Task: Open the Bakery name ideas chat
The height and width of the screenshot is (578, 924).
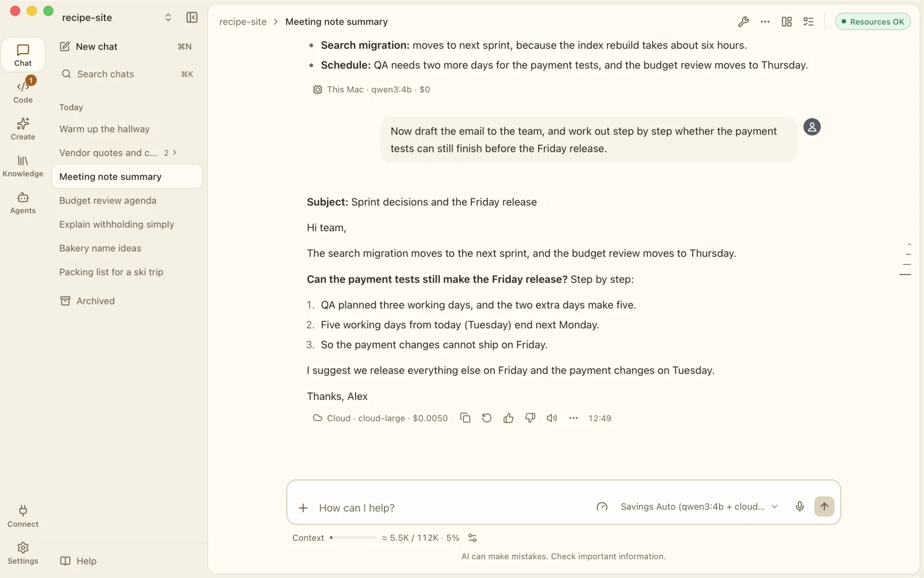Action: [x=127, y=248]
